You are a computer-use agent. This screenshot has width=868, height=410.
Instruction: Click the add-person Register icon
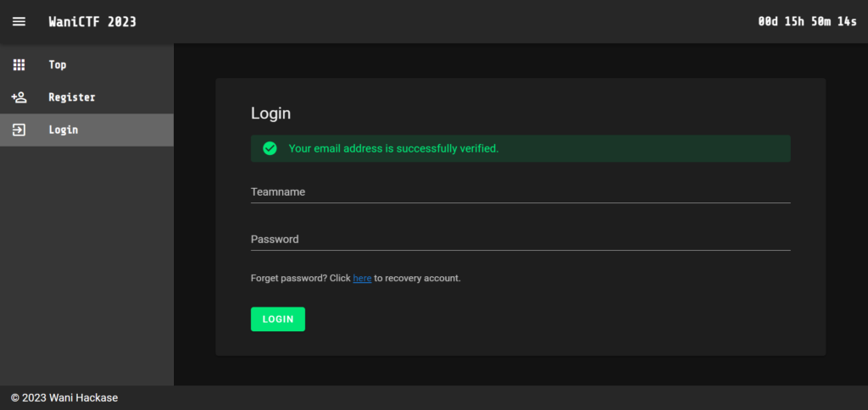coord(19,97)
